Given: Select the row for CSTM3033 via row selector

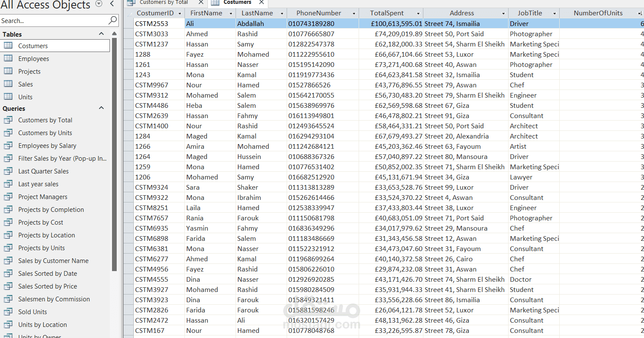Looking at the screenshot, I should (129, 34).
